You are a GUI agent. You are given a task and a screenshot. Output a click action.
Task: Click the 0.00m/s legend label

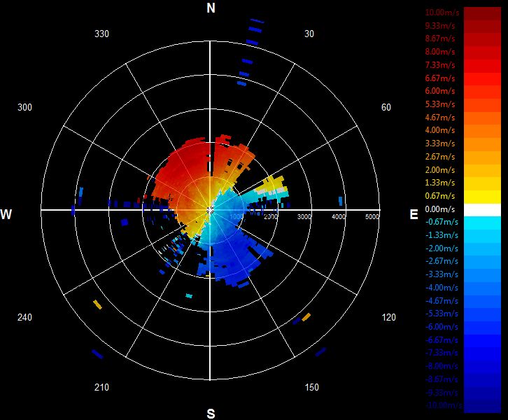tap(440, 209)
